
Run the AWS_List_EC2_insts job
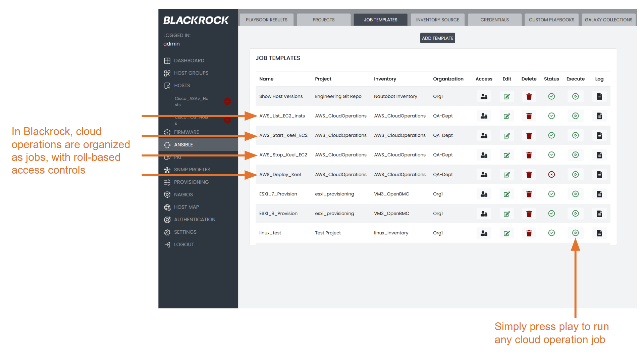(x=575, y=116)
